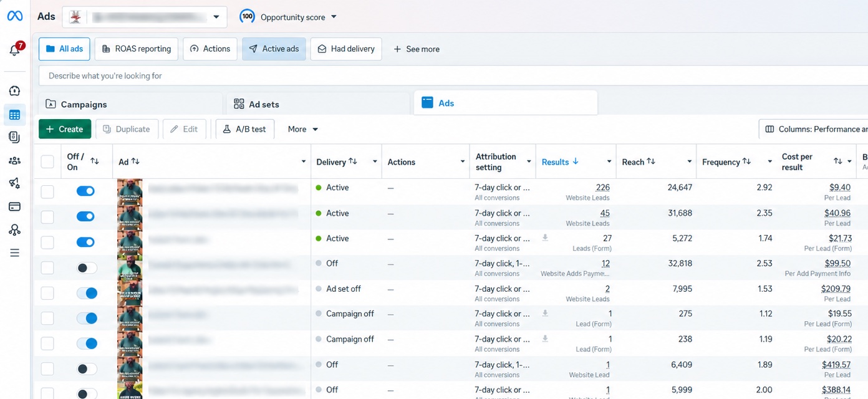Start an A/B test
This screenshot has width=868, height=399.
244,129
